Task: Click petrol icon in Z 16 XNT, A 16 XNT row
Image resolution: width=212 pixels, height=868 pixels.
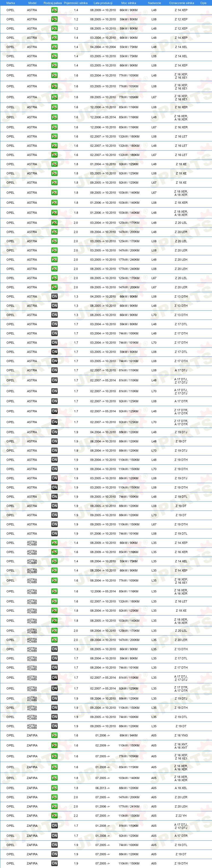Action: click(x=54, y=745)
